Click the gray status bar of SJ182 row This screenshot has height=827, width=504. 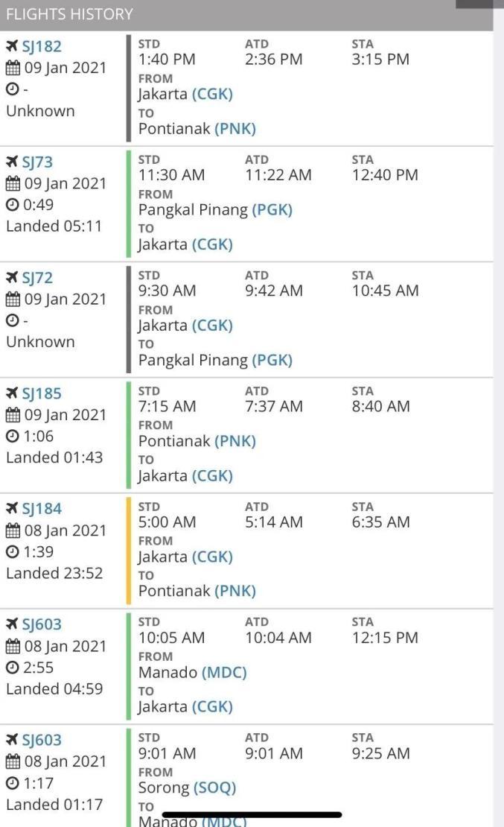click(129, 88)
